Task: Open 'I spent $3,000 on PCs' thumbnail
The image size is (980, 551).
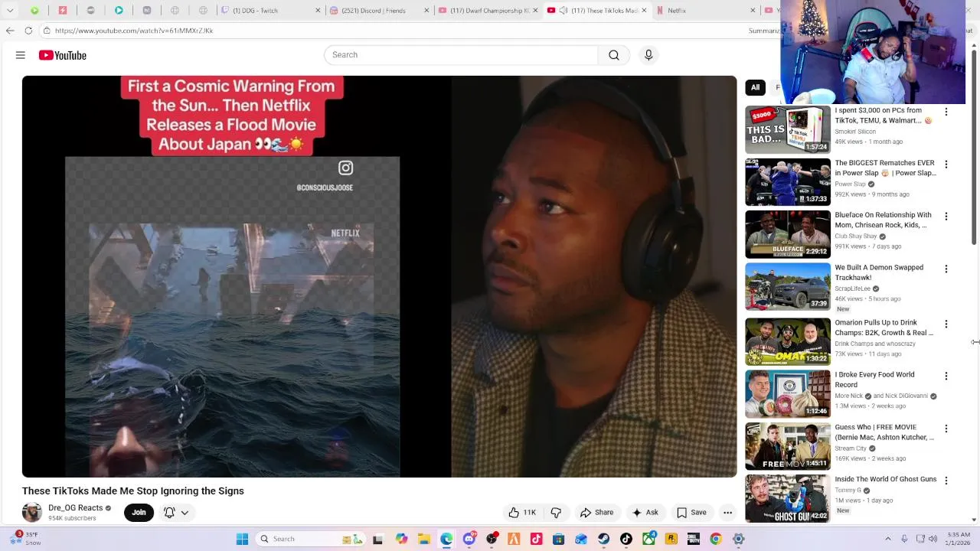Action: point(788,130)
